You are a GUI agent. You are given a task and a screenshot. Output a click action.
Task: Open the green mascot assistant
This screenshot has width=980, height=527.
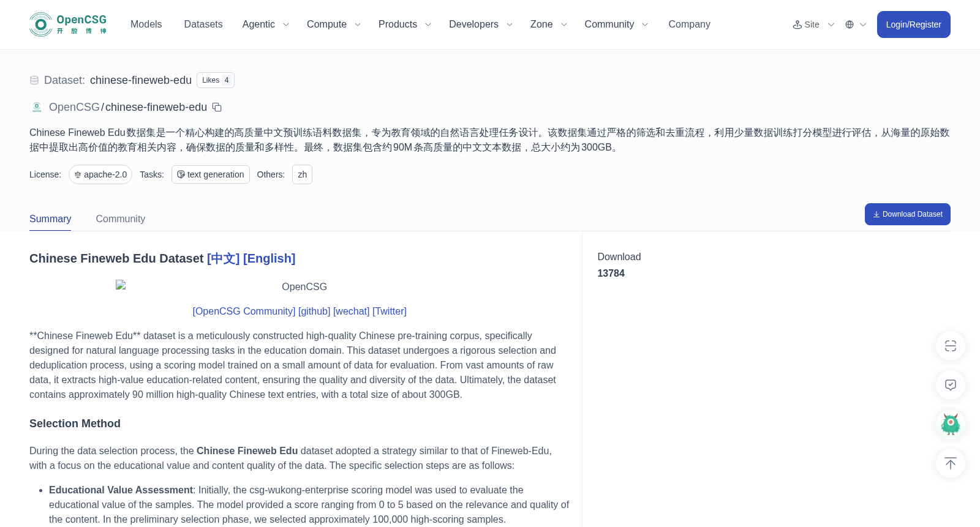(x=951, y=424)
